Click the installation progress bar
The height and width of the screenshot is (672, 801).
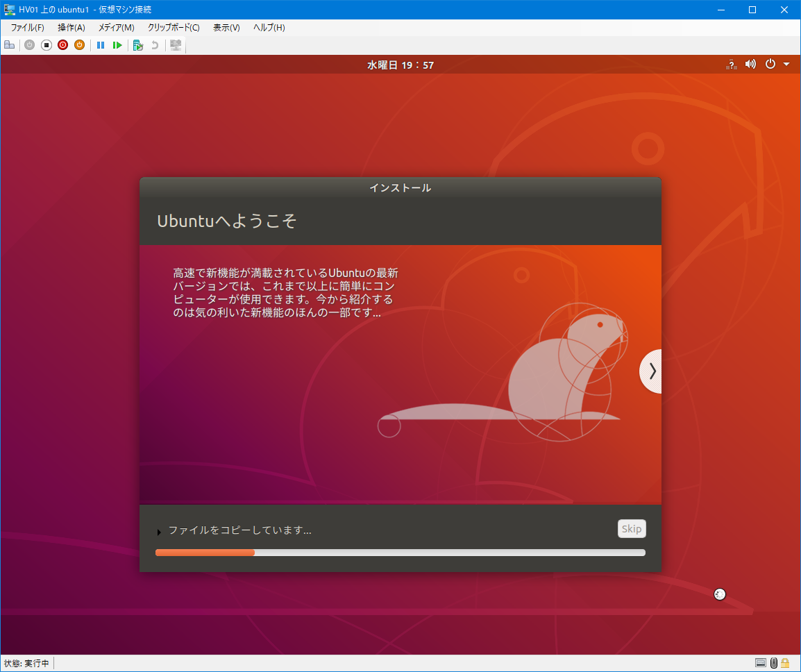400,553
